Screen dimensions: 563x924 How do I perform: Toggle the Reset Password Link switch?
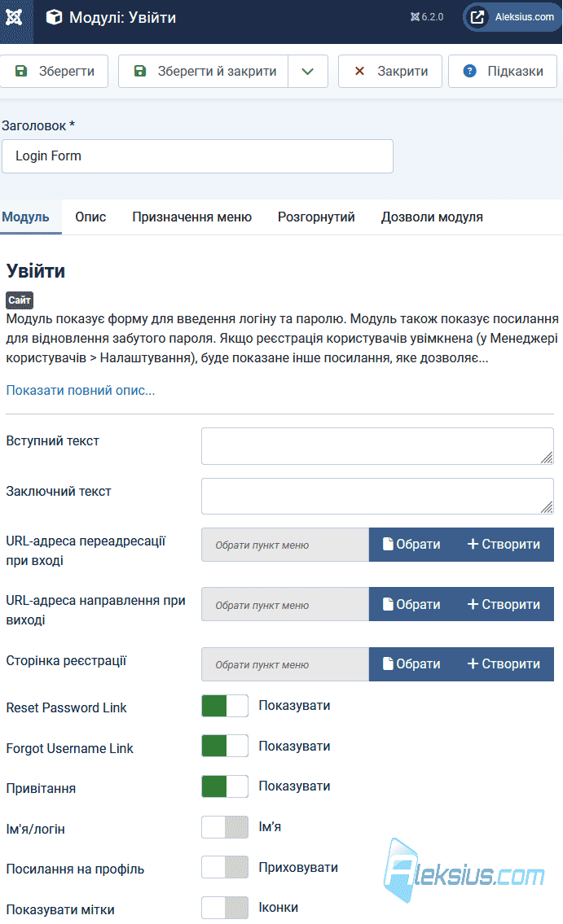225,706
